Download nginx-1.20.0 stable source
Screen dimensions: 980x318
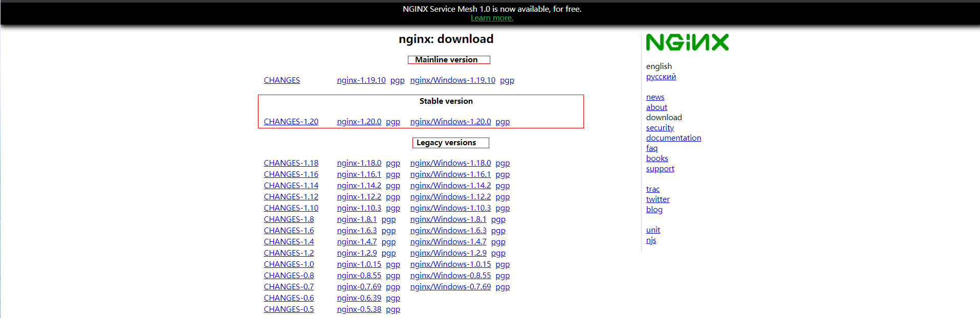pyautogui.click(x=359, y=122)
